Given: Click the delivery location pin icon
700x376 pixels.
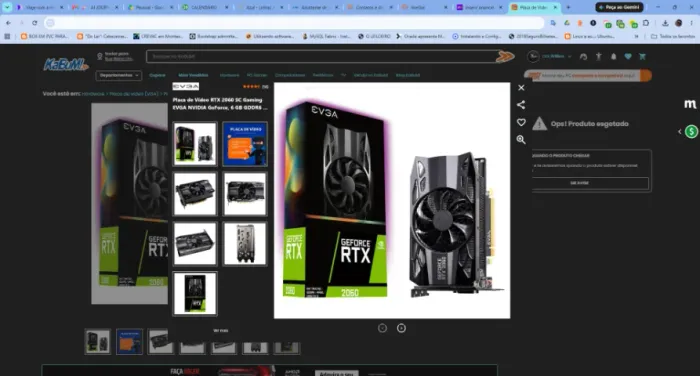Looking at the screenshot, I should coord(100,56).
